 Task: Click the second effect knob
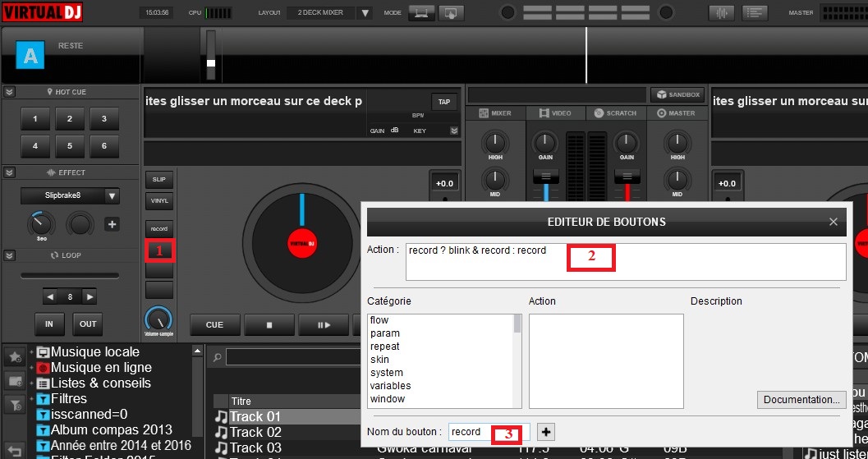tap(80, 223)
